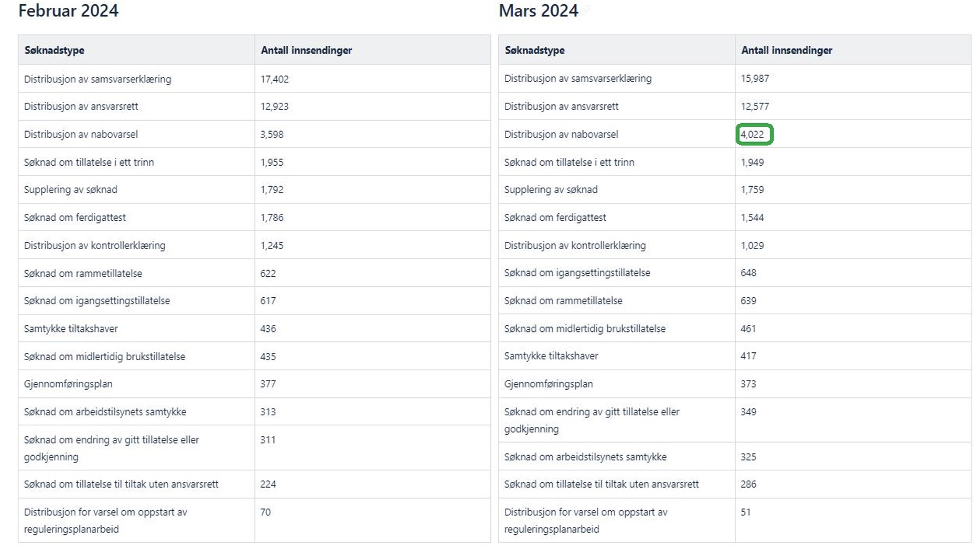976x560 pixels.
Task: Click the value 377 in Februar
Action: (x=268, y=384)
